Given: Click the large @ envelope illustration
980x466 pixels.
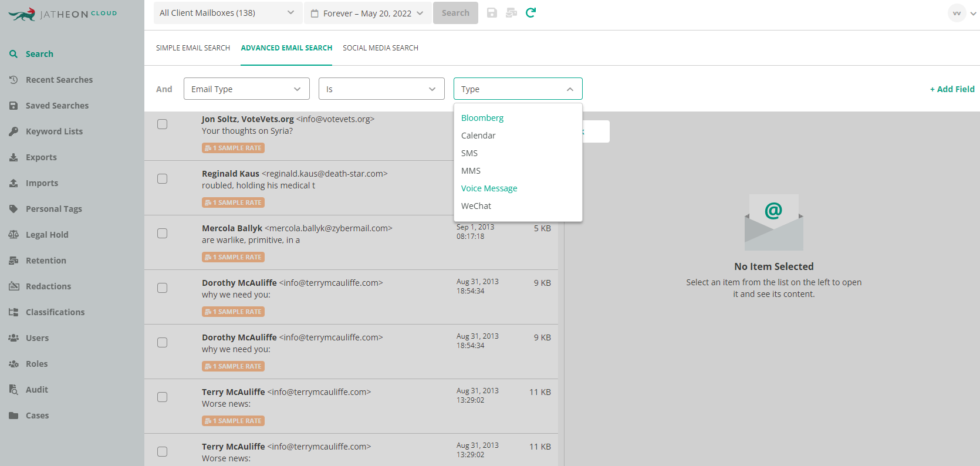Looking at the screenshot, I should (x=774, y=222).
